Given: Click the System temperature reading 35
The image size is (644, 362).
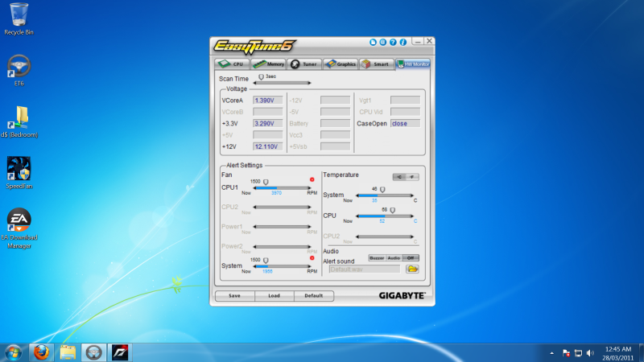Looking at the screenshot, I should [374, 200].
